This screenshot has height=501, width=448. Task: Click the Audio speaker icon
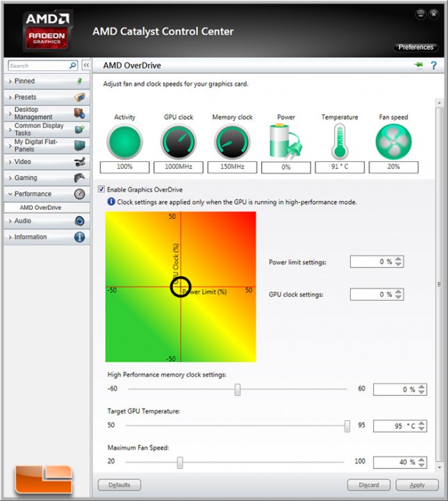tap(79, 221)
